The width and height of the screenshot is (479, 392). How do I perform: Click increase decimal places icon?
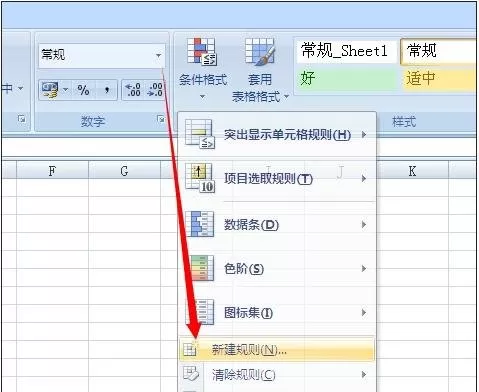[133, 90]
